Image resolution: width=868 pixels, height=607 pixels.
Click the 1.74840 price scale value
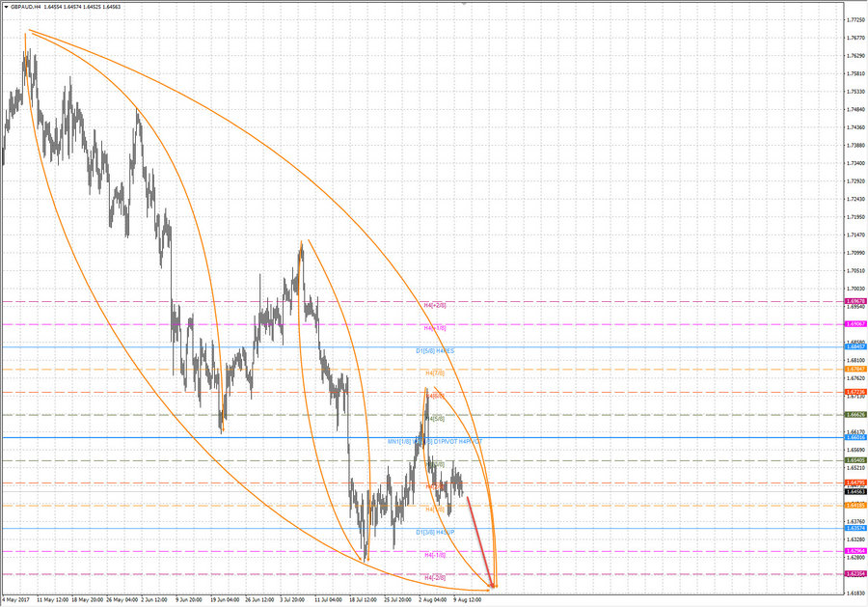pos(855,110)
